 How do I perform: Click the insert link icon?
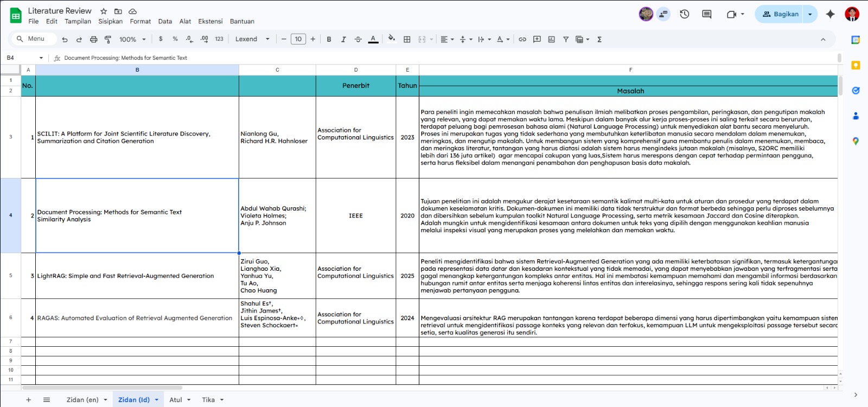522,39
